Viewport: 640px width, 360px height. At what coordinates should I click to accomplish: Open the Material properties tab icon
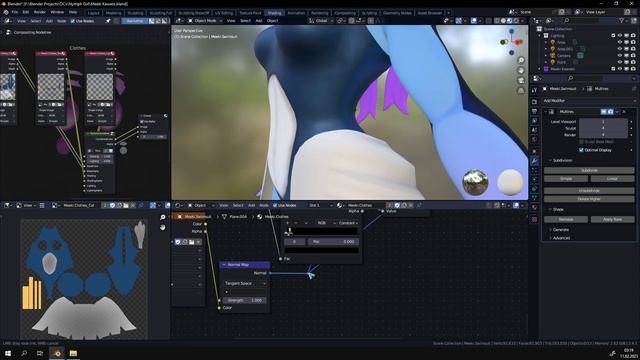click(535, 207)
